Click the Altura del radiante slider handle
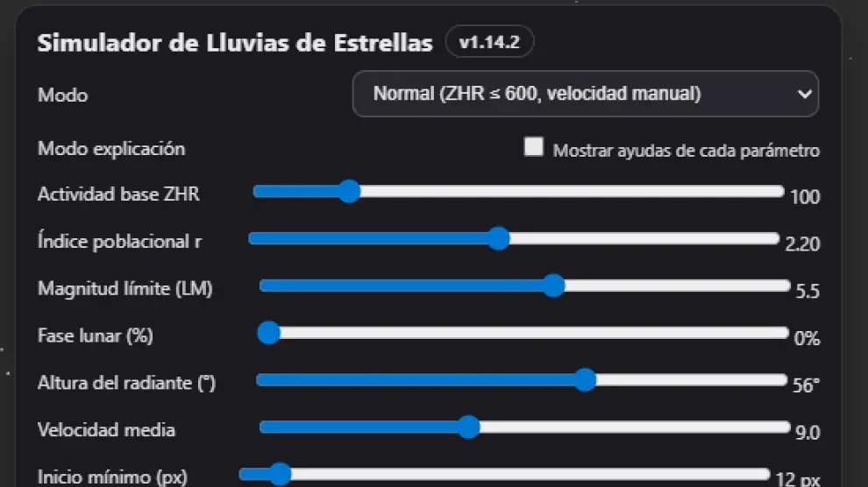The height and width of the screenshot is (487, 868). pyautogui.click(x=585, y=380)
